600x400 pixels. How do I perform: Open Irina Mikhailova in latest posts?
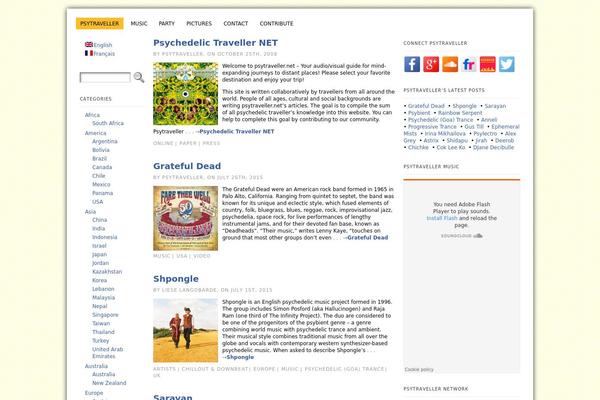(445, 134)
